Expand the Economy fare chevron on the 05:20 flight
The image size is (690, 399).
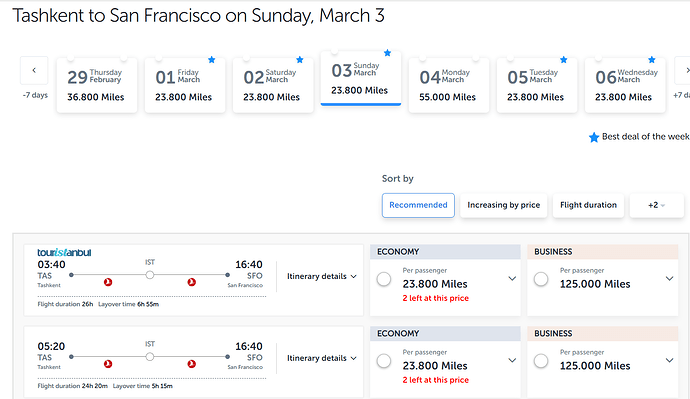click(x=512, y=360)
